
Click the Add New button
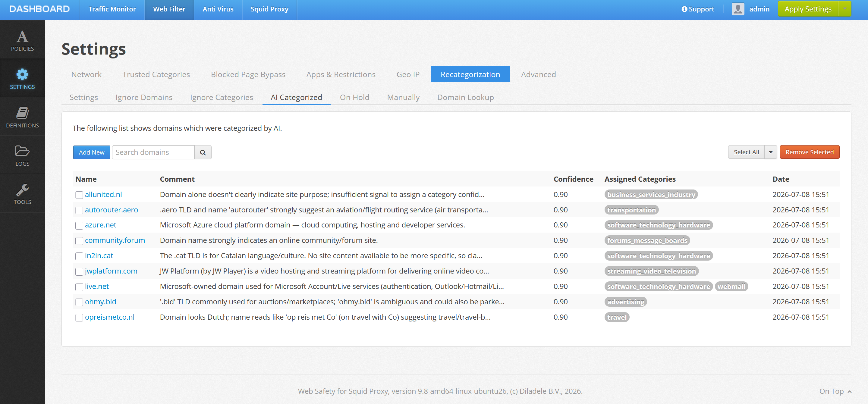point(91,152)
